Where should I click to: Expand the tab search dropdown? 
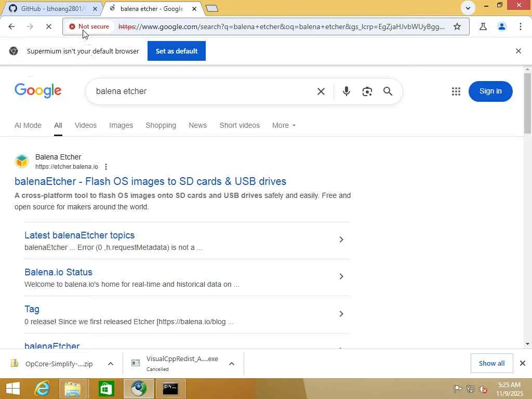click(468, 8)
